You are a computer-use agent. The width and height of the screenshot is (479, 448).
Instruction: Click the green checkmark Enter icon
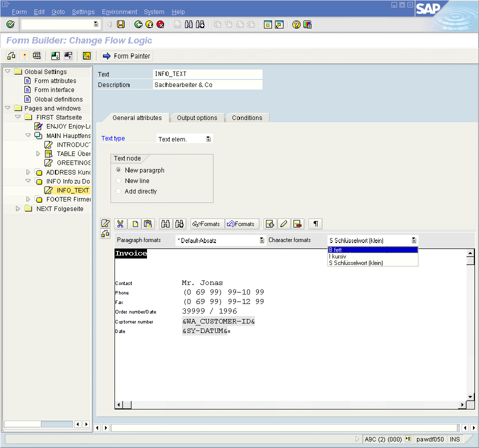tap(10, 24)
